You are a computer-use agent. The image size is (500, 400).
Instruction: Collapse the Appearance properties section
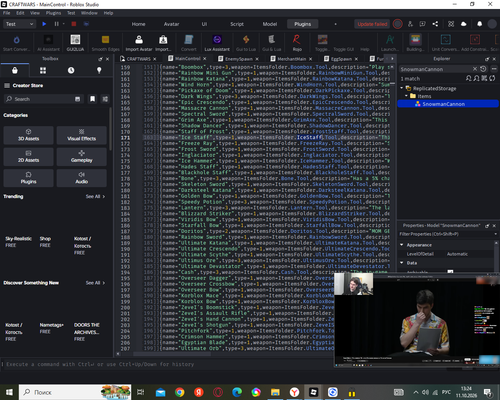[402, 245]
